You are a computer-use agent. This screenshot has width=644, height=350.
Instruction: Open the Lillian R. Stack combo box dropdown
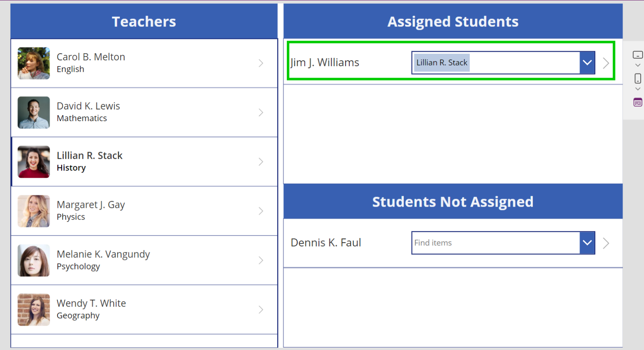(x=587, y=62)
